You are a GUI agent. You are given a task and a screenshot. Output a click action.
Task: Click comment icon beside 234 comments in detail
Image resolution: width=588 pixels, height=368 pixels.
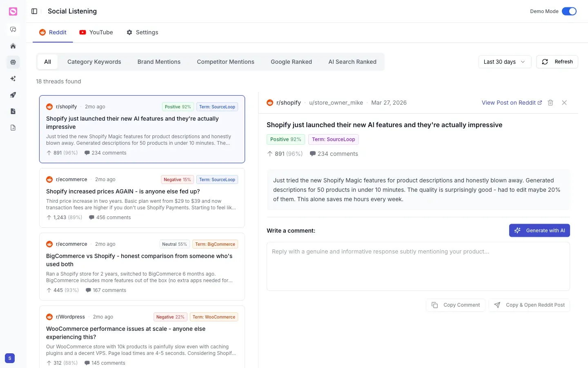pyautogui.click(x=313, y=154)
